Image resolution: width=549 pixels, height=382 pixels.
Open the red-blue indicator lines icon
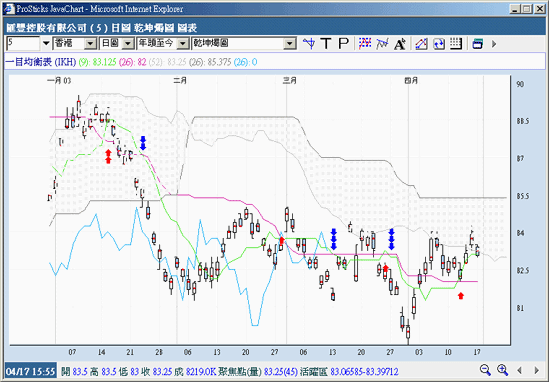[x=365, y=44]
